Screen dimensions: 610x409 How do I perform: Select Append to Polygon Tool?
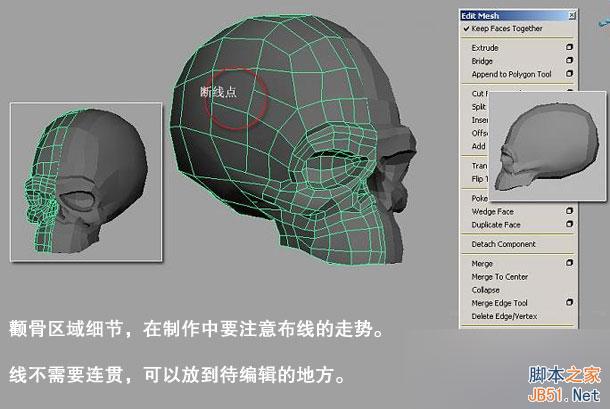511,74
